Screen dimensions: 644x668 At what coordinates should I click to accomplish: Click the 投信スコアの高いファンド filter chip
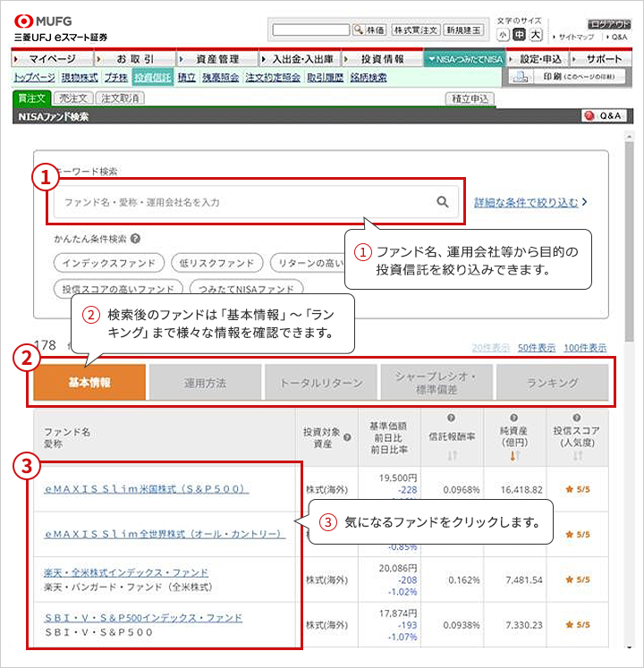click(118, 289)
